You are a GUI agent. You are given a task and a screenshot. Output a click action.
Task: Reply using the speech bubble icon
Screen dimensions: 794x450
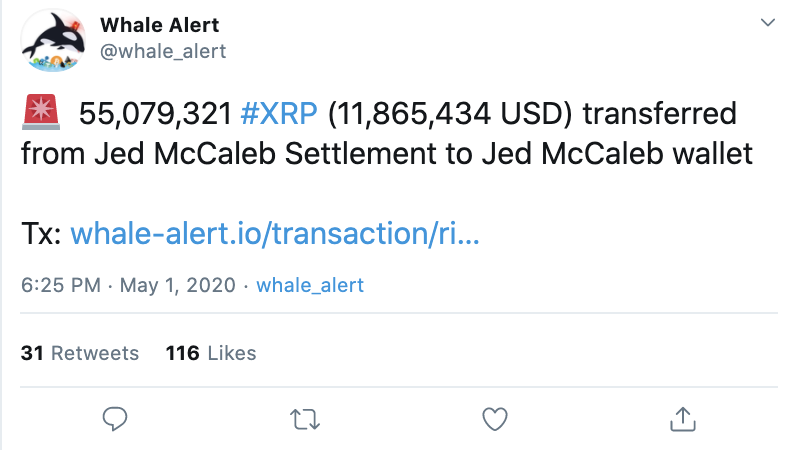tap(115, 419)
